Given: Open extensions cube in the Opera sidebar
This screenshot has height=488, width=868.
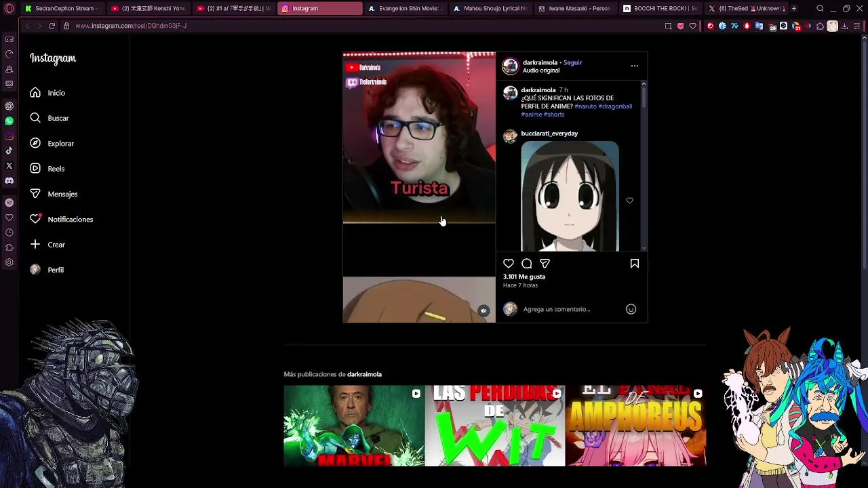Looking at the screenshot, I should 9,247.
